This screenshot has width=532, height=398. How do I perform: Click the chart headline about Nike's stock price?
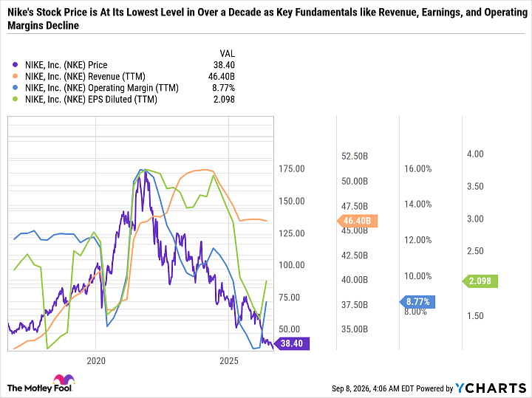(x=267, y=18)
